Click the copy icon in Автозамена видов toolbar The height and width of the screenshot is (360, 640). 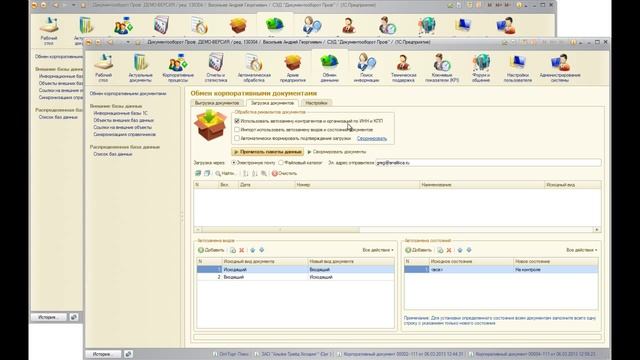(233, 250)
